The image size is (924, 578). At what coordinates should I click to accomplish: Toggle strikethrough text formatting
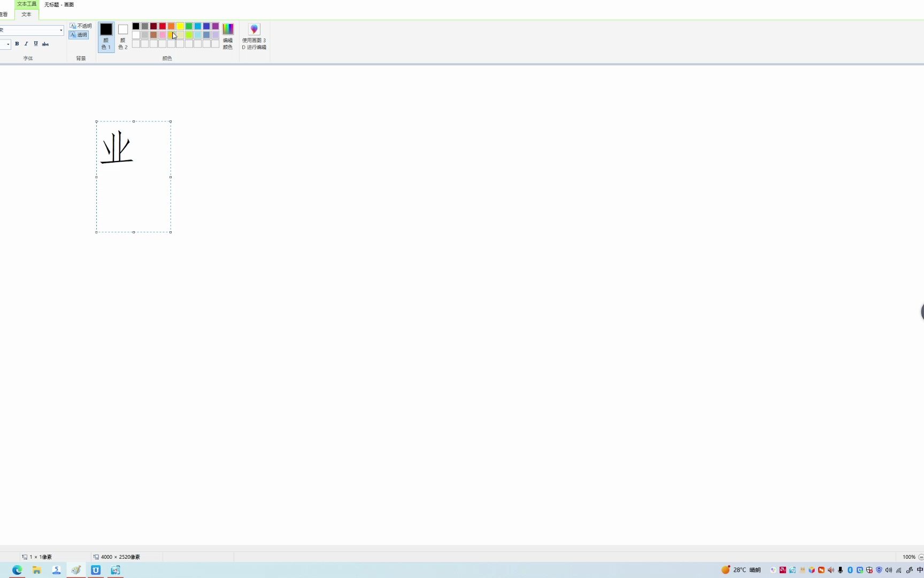(45, 44)
